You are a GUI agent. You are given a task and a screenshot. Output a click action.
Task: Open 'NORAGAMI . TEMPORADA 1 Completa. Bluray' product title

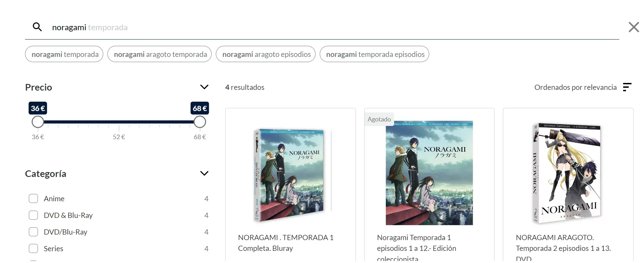(x=286, y=243)
